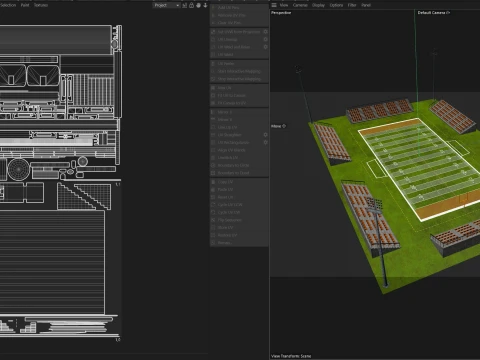Select the UV Peeler command
The width and height of the screenshot is (480, 360).
point(239,63)
